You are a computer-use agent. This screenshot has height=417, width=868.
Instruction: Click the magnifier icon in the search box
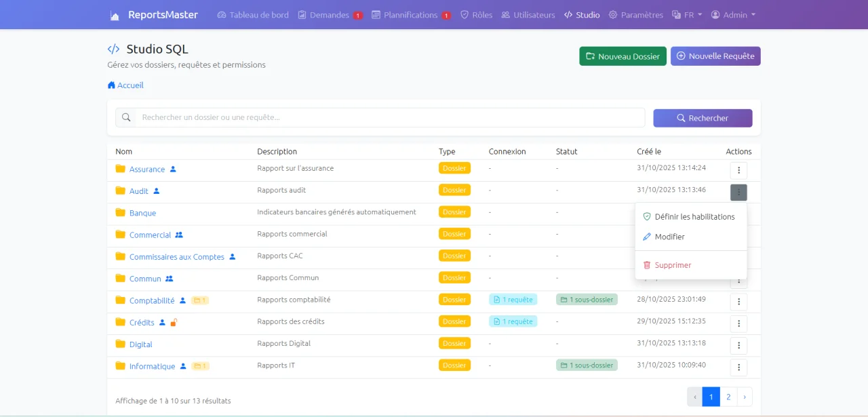coord(126,117)
